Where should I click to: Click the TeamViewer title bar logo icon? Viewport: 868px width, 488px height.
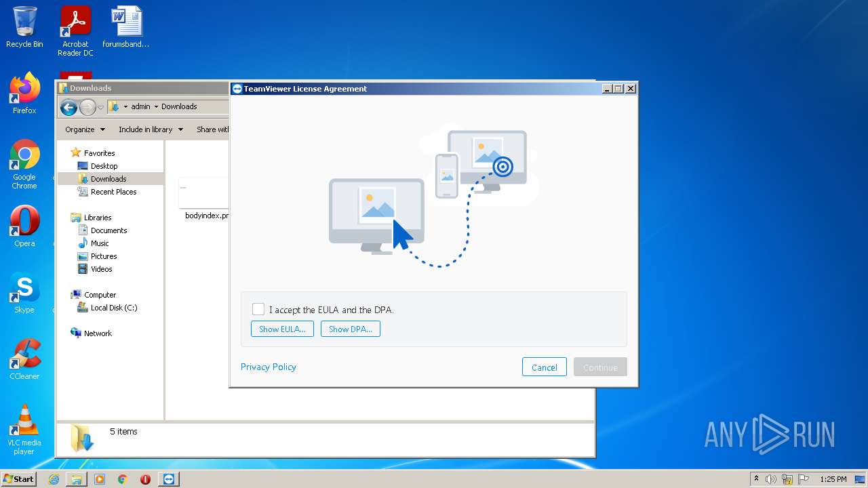pos(237,89)
